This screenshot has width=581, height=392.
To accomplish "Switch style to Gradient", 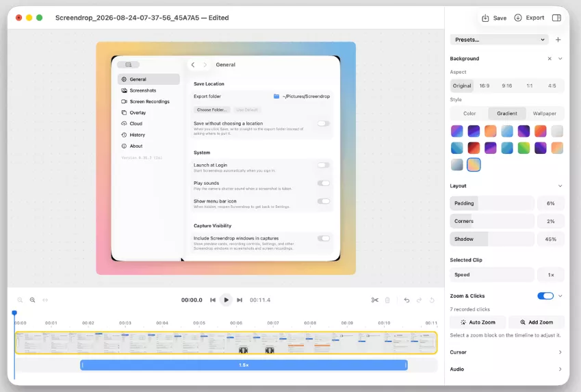I will click(x=507, y=114).
